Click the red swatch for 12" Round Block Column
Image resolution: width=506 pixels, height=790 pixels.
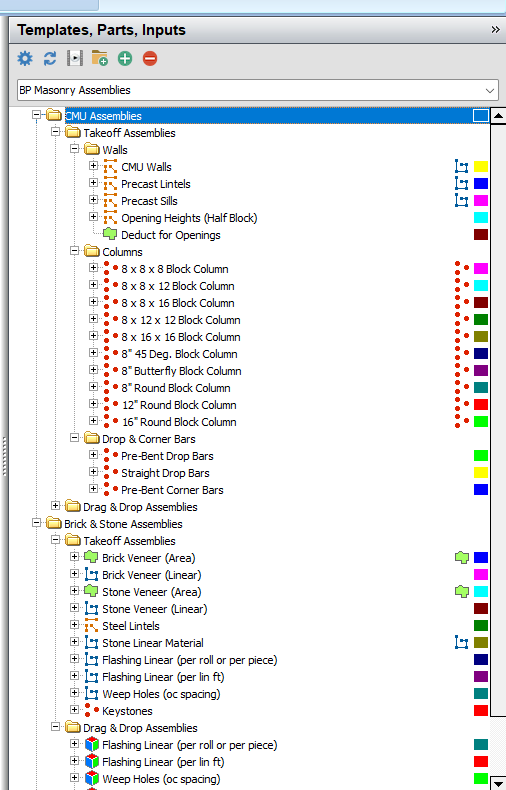point(481,404)
